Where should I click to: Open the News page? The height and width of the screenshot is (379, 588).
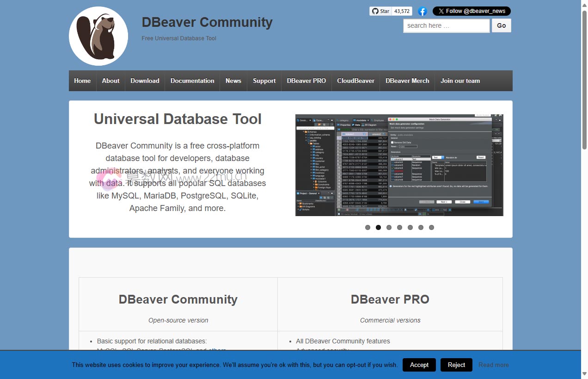(x=233, y=81)
